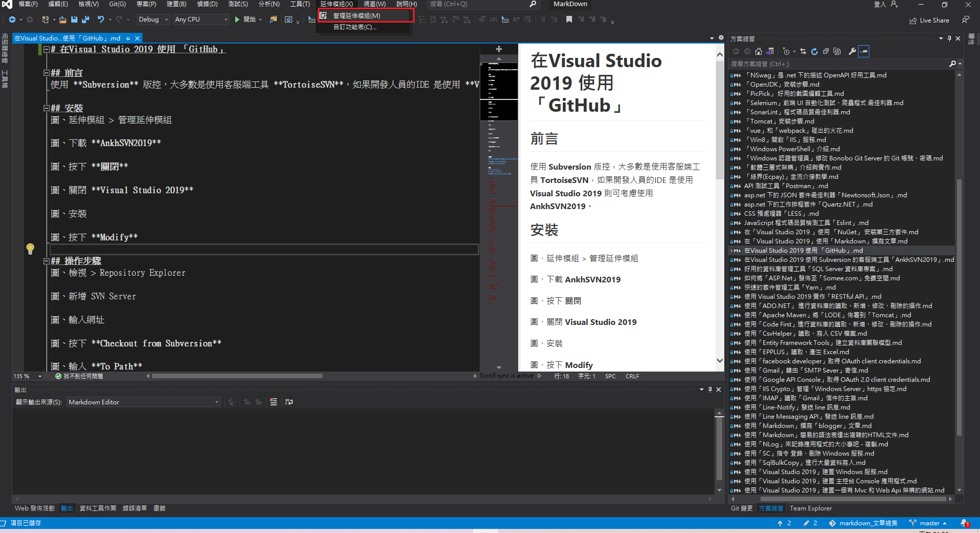Image resolution: width=980 pixels, height=533 pixels.
Task: Click the find in files toolbar icon
Action: (273, 19)
